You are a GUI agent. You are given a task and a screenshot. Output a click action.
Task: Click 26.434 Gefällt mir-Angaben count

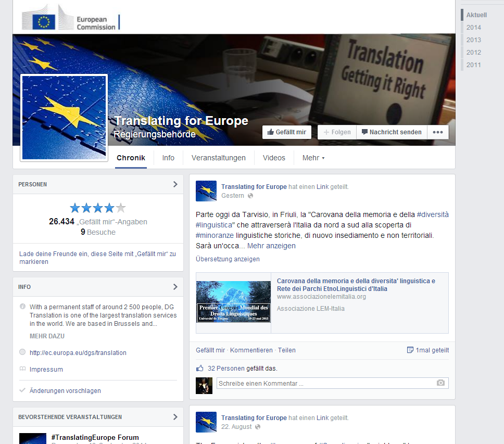point(98,222)
